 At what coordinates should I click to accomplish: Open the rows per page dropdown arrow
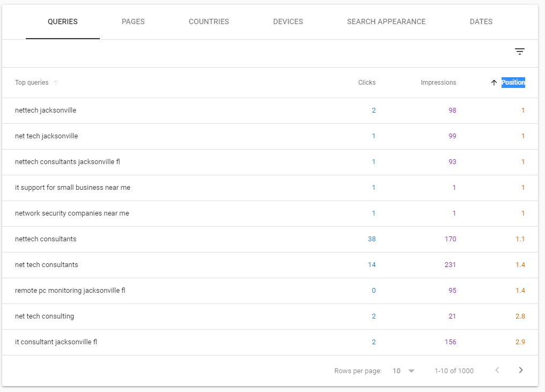click(x=411, y=371)
